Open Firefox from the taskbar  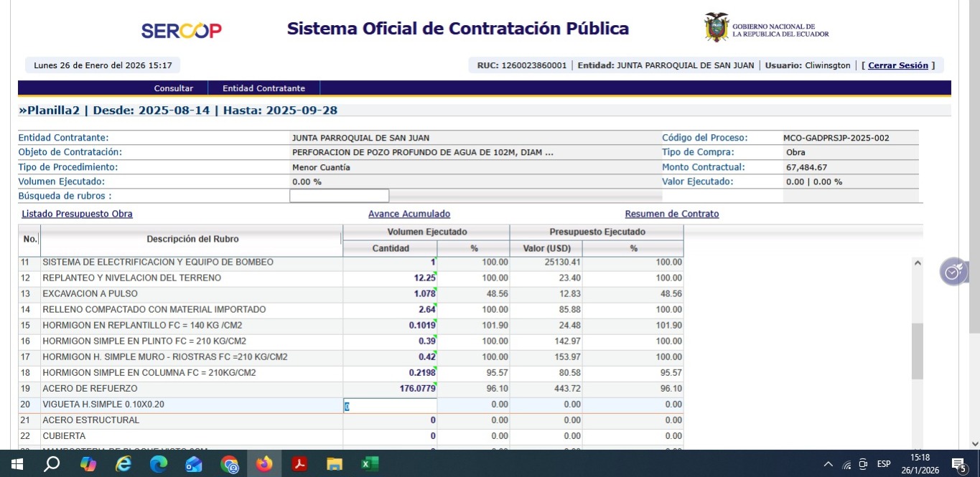[x=264, y=464]
